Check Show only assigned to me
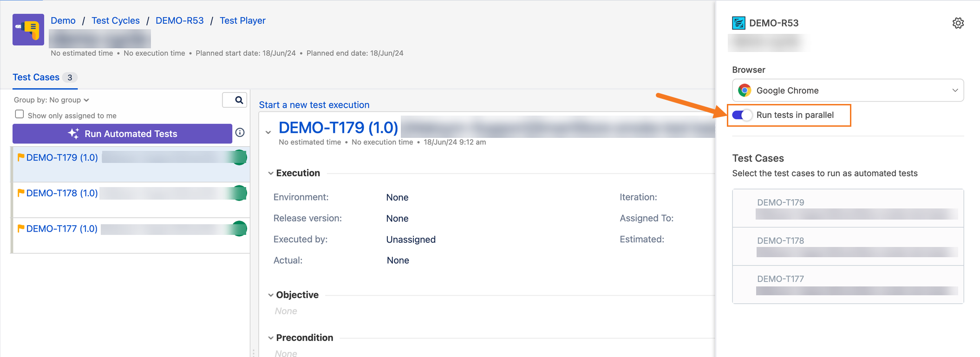 click(19, 114)
